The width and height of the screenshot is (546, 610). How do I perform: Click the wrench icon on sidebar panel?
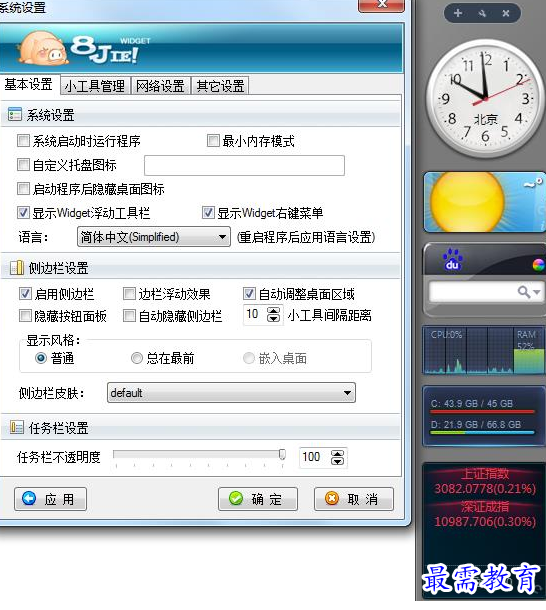pyautogui.click(x=482, y=13)
